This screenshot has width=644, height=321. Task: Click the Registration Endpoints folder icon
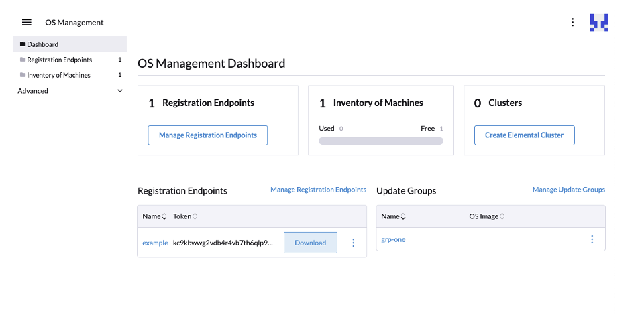tap(23, 60)
